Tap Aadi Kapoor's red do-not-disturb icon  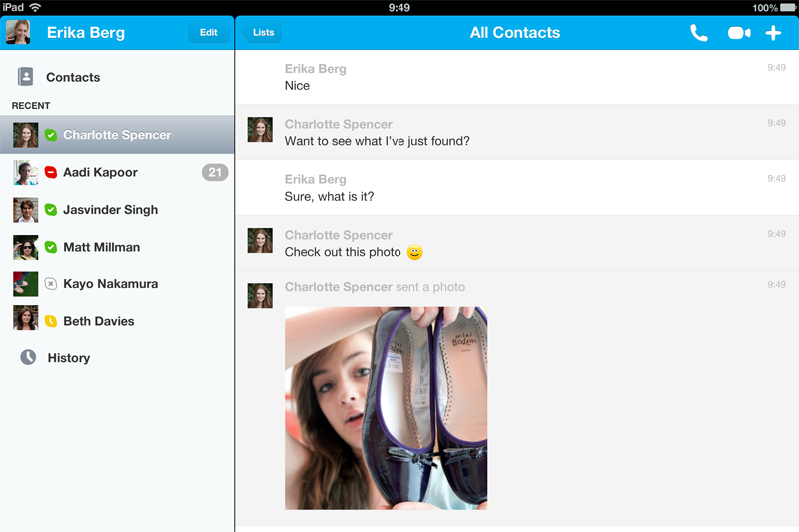[51, 172]
